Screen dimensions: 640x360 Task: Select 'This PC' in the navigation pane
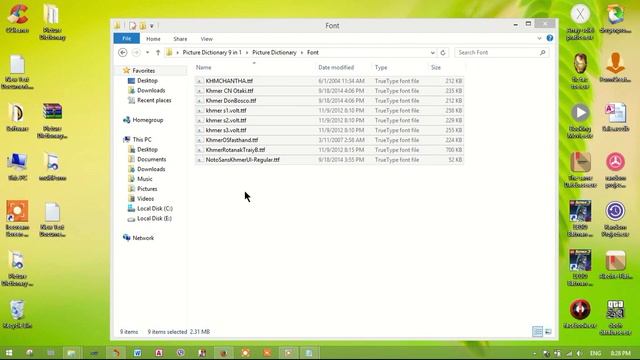click(142, 140)
